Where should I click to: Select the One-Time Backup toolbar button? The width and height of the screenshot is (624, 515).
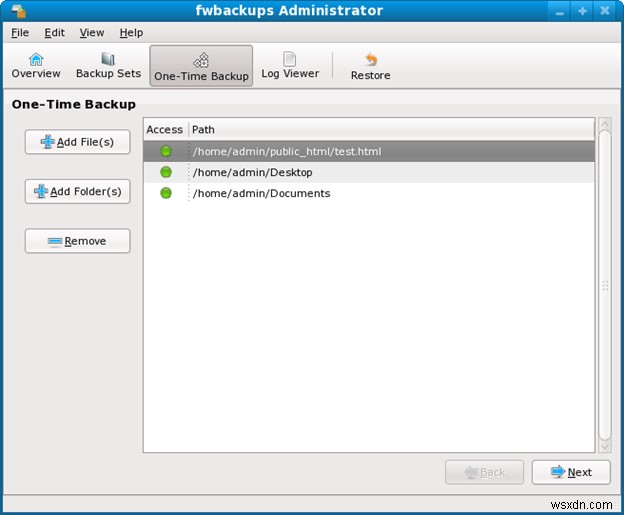[201, 66]
